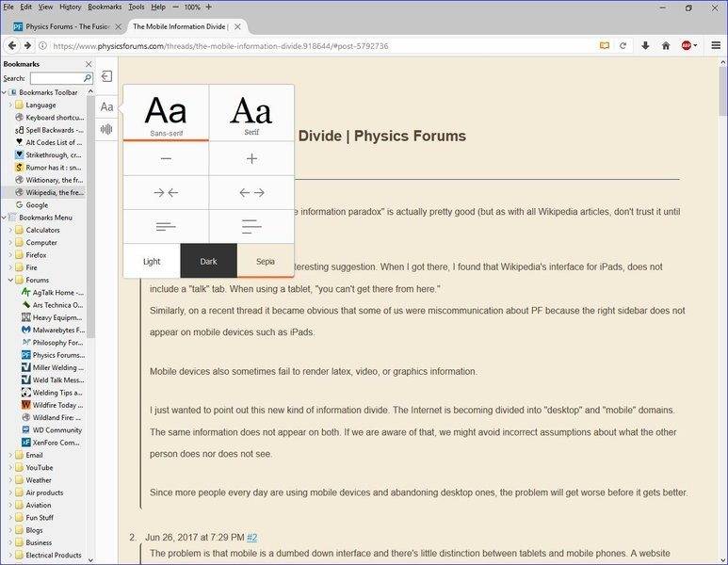Switch to the Dark color theme

tap(208, 261)
